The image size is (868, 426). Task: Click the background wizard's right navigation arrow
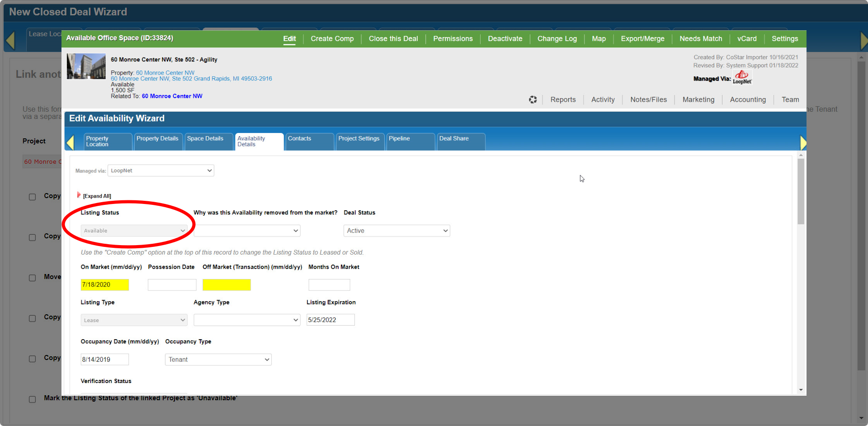863,41
